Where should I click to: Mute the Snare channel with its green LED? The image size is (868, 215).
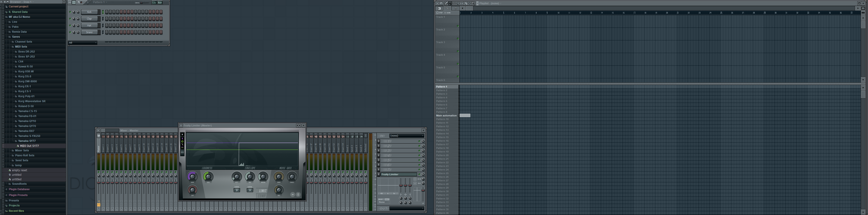(70, 32)
